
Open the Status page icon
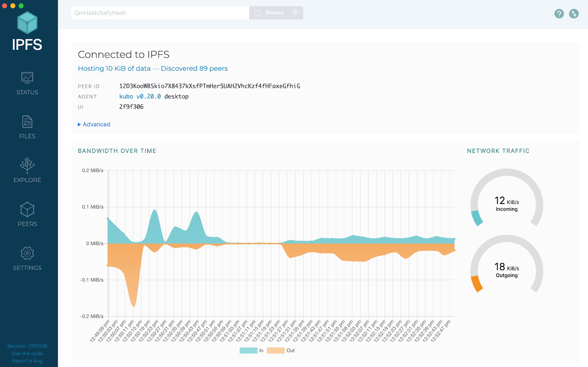click(x=27, y=78)
